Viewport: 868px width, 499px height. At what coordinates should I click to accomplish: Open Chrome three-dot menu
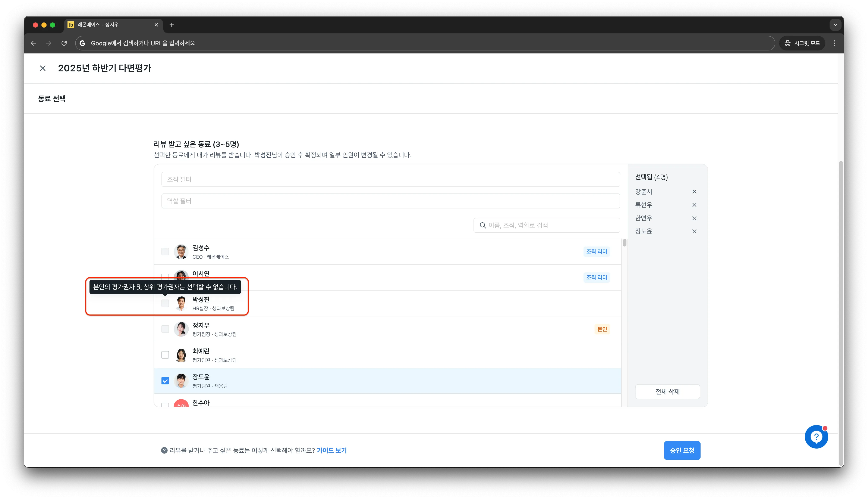coord(834,43)
